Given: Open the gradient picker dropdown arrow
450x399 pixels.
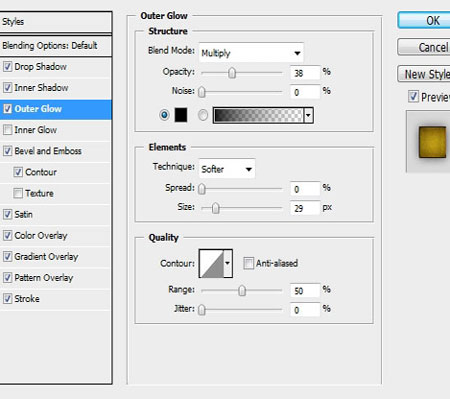Looking at the screenshot, I should tap(309, 115).
